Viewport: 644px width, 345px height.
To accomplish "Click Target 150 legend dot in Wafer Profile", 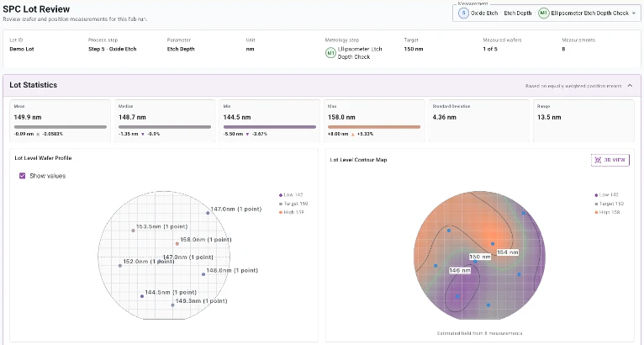I will pos(281,204).
